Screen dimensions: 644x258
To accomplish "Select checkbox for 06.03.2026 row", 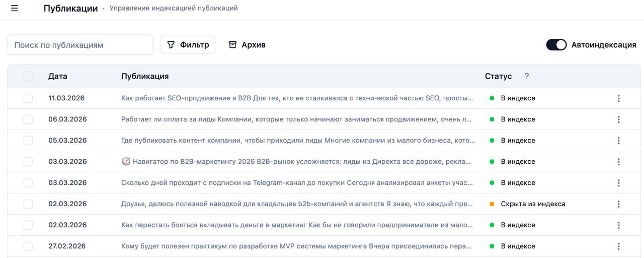I will [x=28, y=119].
